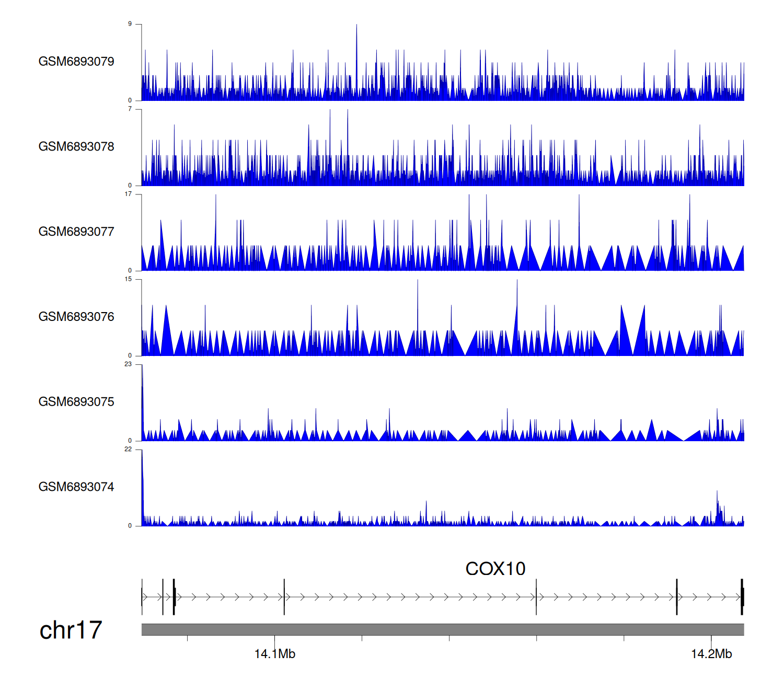This screenshot has width=784, height=690.
Task: Click the GSM6893079 track label
Action: (x=76, y=62)
